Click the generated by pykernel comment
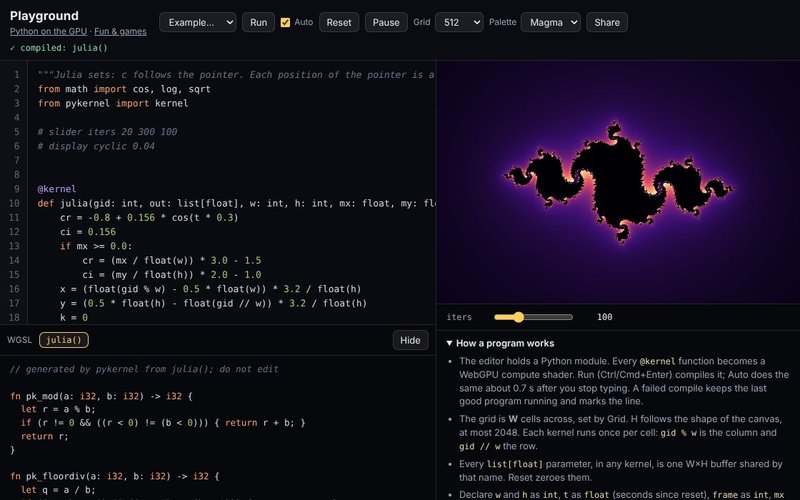The height and width of the screenshot is (500, 800). point(144,369)
